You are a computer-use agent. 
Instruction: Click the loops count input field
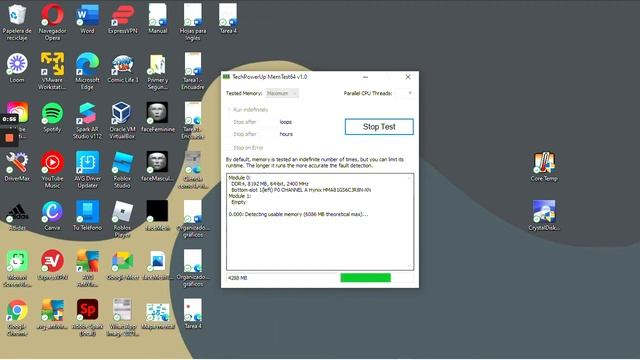pos(268,122)
